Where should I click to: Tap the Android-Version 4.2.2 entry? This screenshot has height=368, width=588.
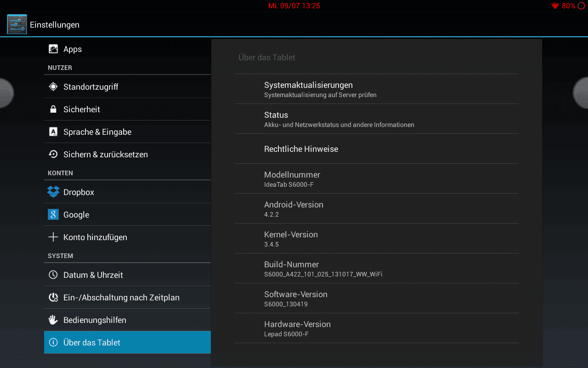coord(376,209)
